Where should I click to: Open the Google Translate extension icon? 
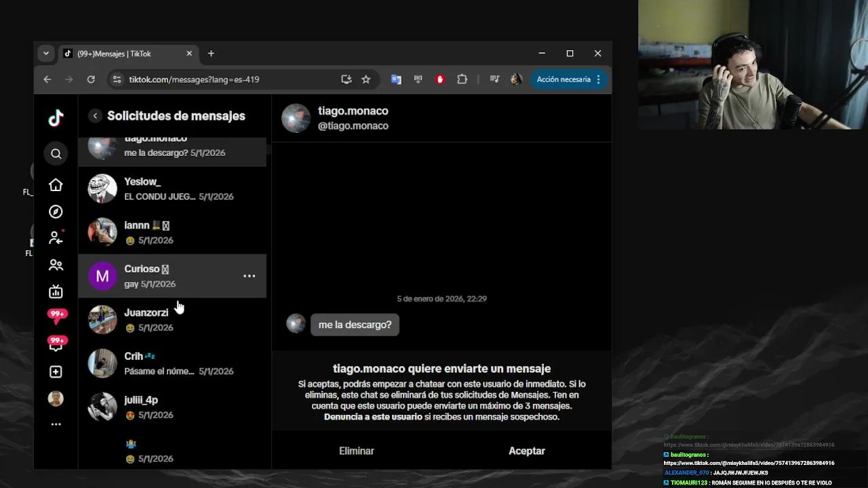396,79
